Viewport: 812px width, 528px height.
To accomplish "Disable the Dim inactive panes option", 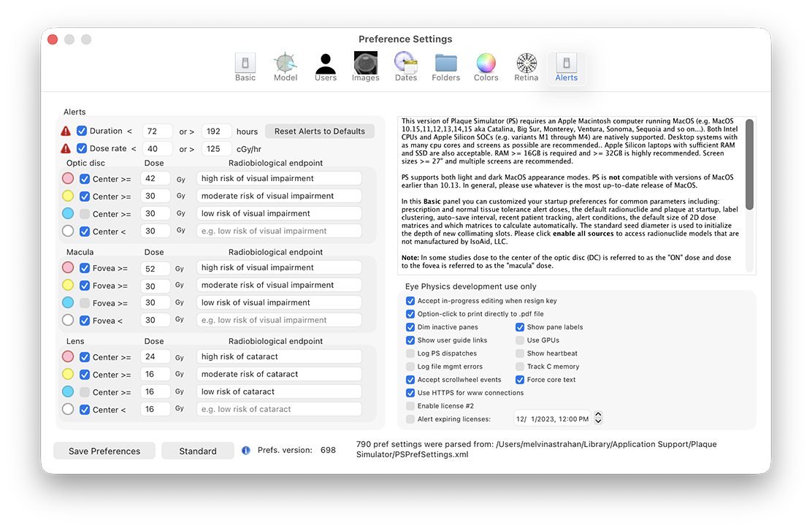I will (x=410, y=327).
